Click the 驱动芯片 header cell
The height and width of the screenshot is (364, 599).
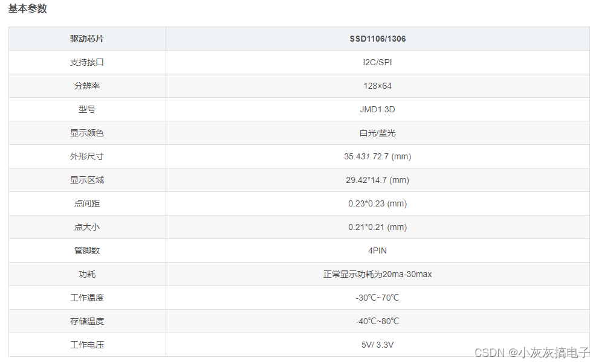pyautogui.click(x=86, y=38)
